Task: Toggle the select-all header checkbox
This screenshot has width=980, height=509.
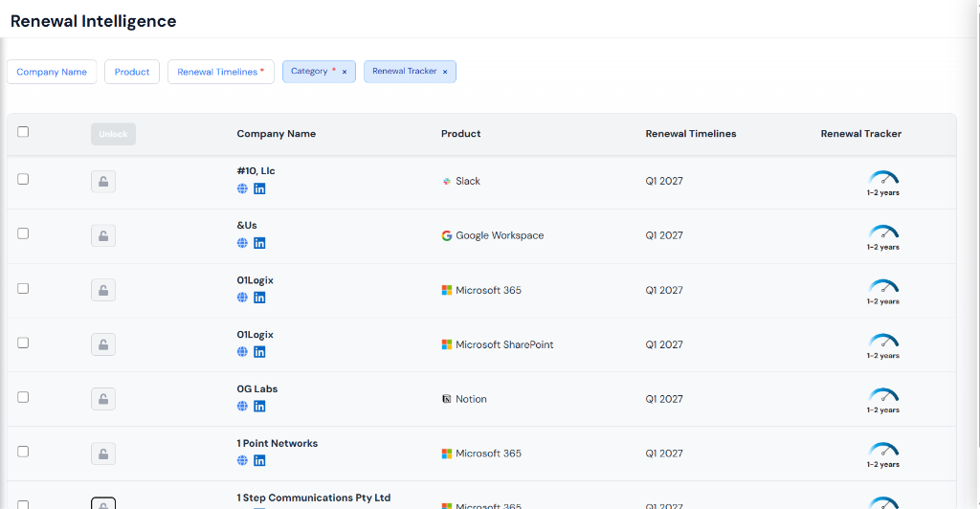Action: click(x=23, y=132)
